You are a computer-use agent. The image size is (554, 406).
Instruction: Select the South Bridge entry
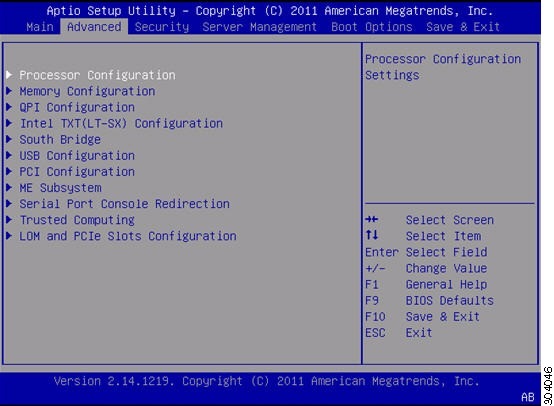(60, 140)
